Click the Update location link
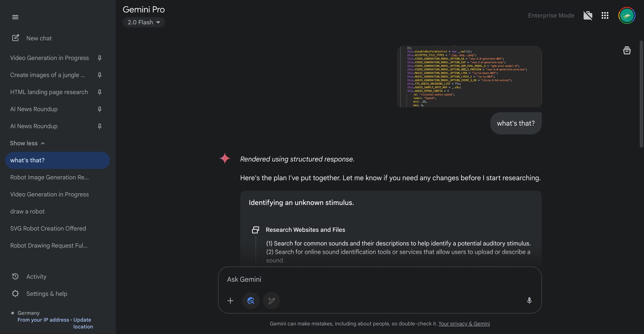The image size is (644, 334). click(x=82, y=323)
